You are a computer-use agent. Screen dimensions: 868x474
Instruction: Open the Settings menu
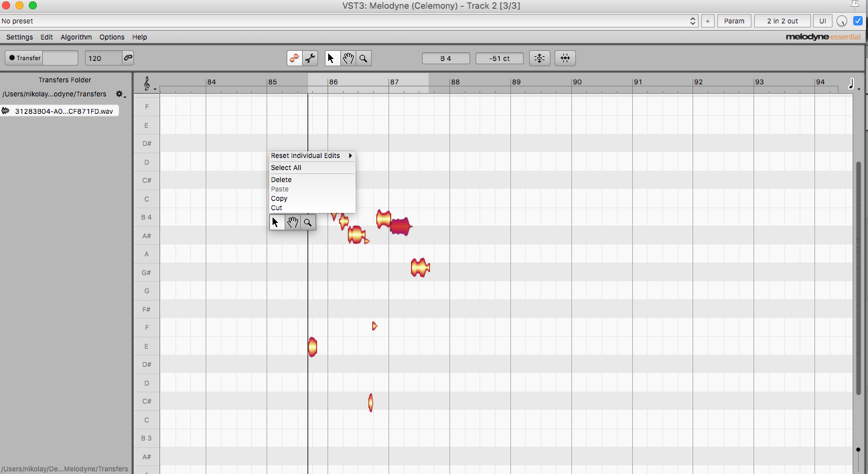[x=19, y=37]
